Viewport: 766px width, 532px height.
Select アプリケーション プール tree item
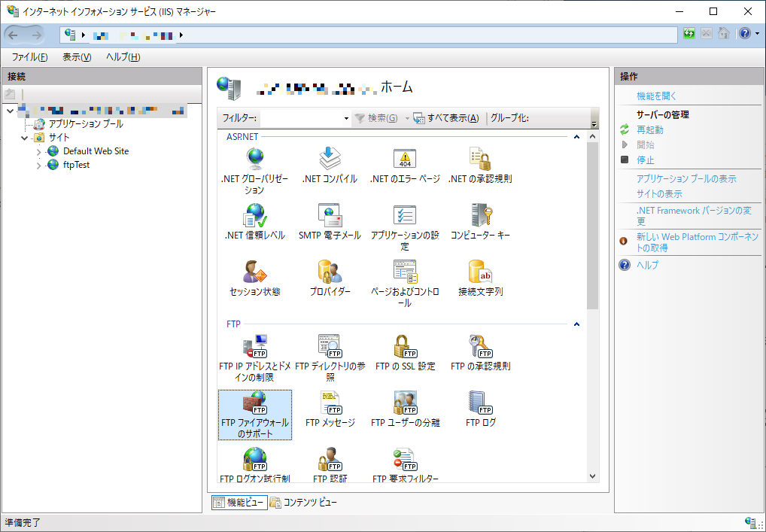[x=86, y=124]
